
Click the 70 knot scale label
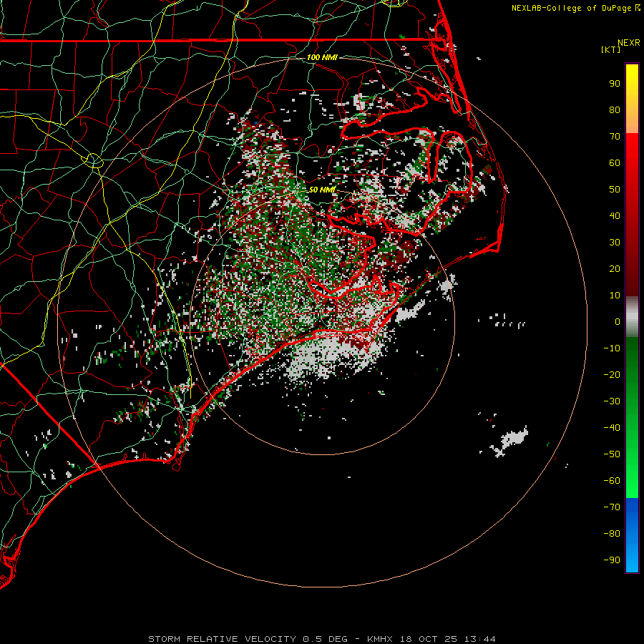point(615,137)
